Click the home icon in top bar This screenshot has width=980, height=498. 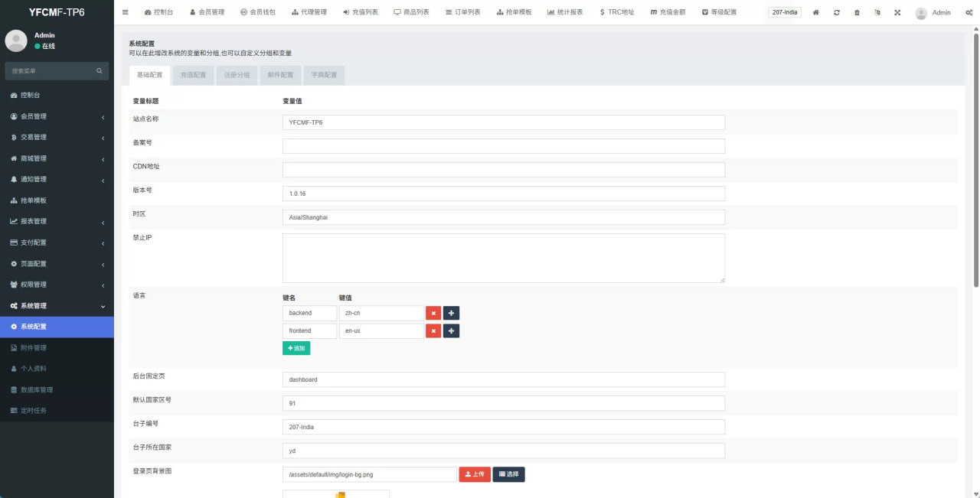(816, 13)
